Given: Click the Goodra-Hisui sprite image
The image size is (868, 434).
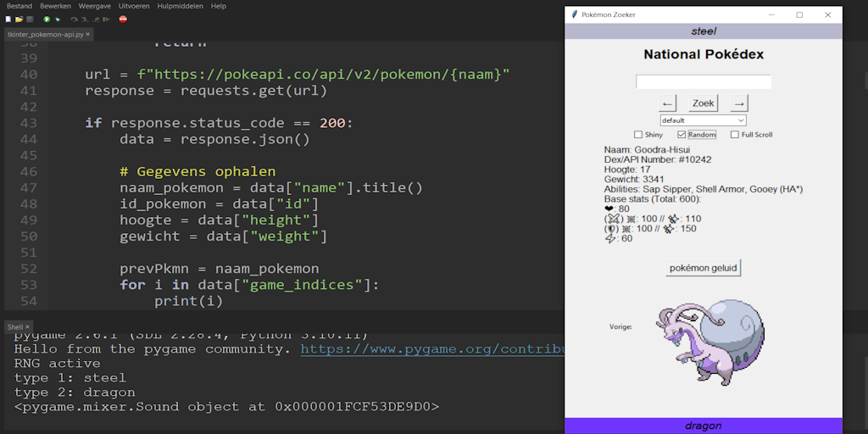Looking at the screenshot, I should point(711,342).
